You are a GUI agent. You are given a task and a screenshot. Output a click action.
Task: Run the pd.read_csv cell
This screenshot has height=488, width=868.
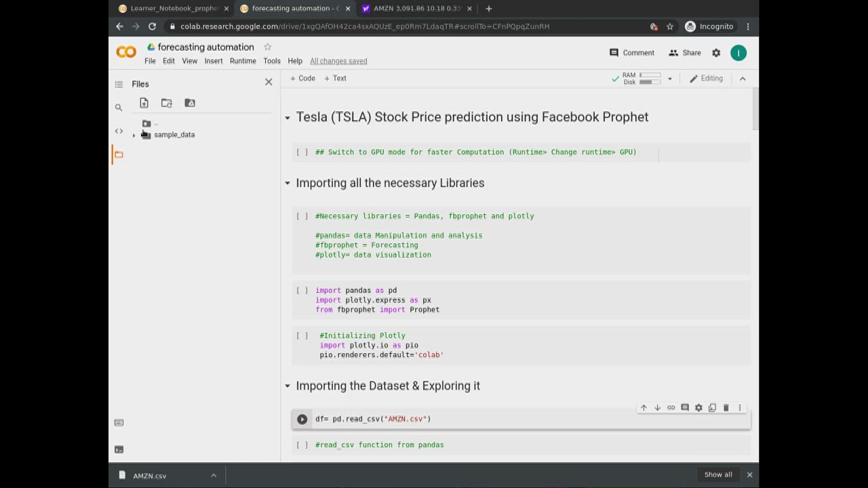pyautogui.click(x=302, y=419)
